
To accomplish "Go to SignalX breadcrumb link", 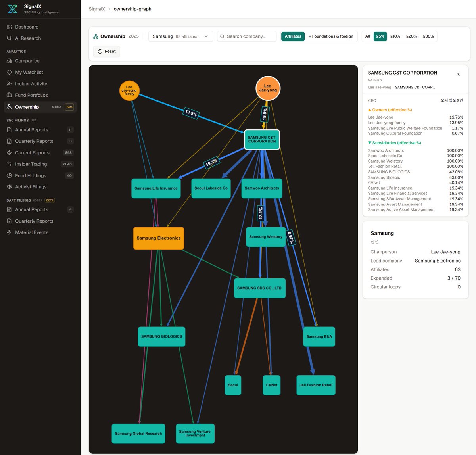I will (97, 9).
